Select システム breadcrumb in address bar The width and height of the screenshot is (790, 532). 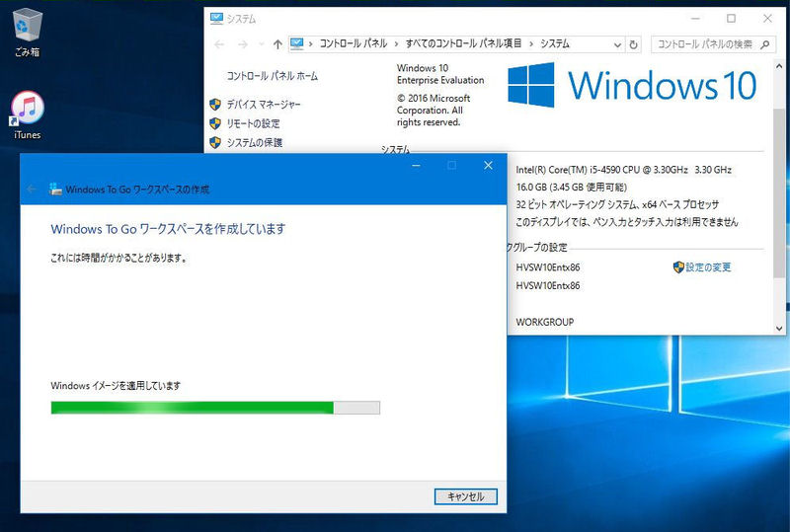(555, 43)
